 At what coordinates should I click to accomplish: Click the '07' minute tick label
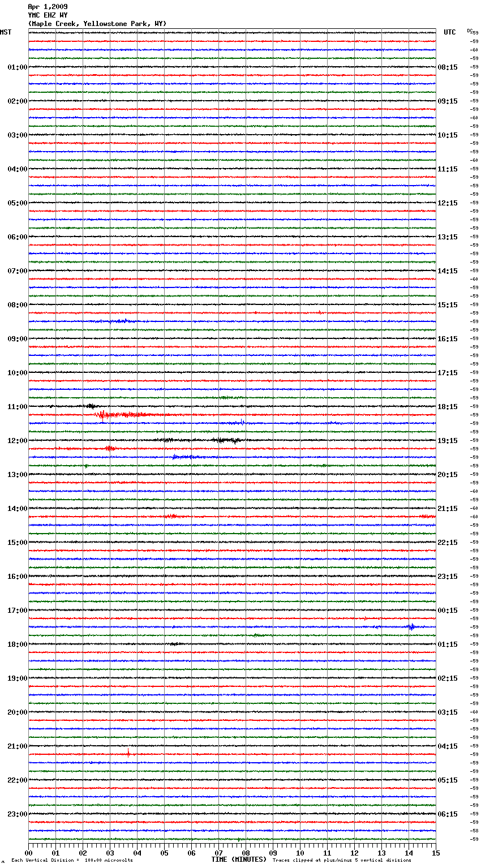pos(219,853)
